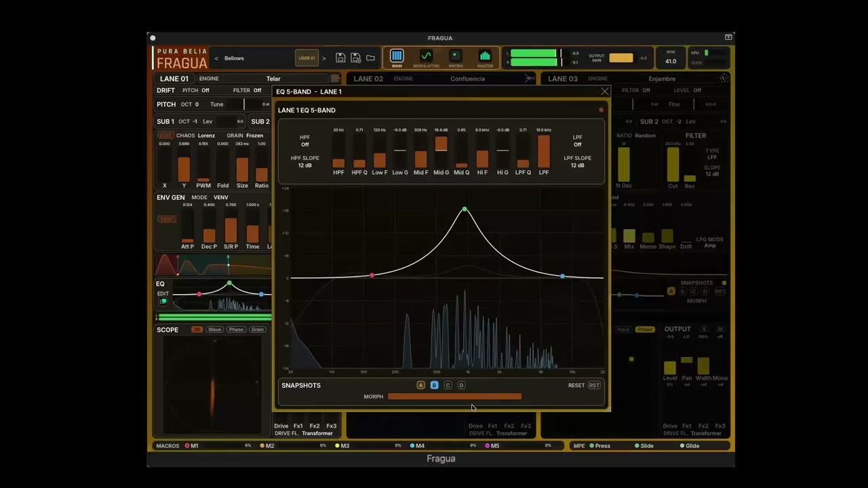The image size is (868, 488).
Task: Select EQ snapshot C
Action: 448,386
